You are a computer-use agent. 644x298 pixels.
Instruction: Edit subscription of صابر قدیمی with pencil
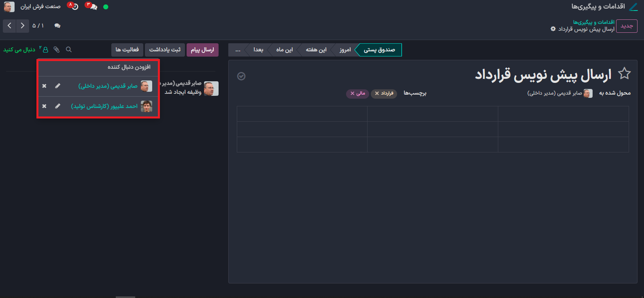[x=57, y=86]
